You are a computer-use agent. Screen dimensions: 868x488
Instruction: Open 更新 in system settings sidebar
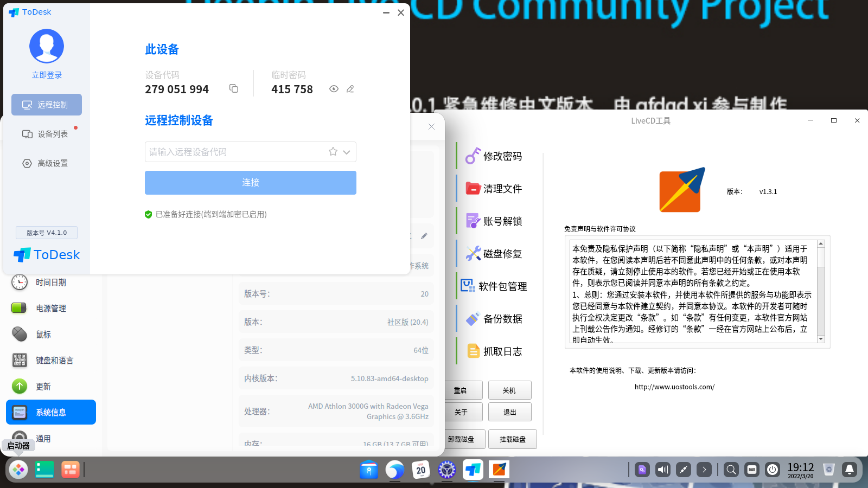[51, 387]
